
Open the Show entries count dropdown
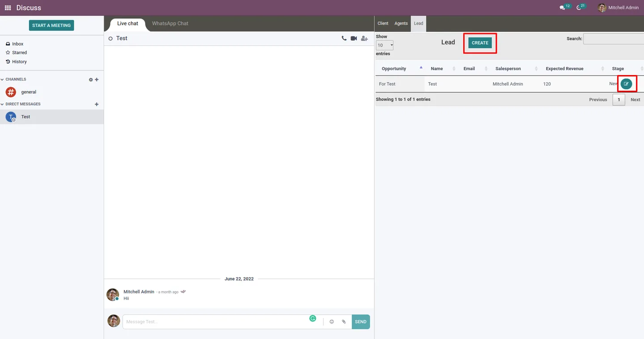[385, 45]
